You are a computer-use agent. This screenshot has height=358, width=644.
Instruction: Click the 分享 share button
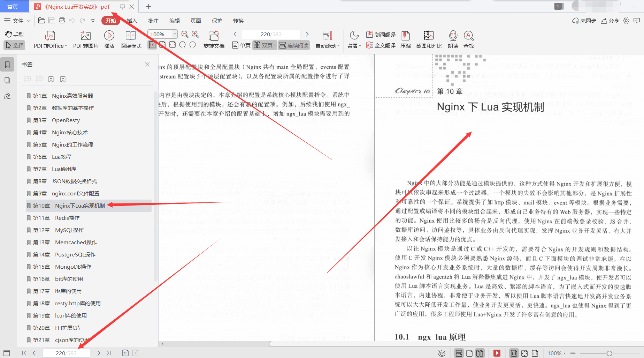click(610, 21)
